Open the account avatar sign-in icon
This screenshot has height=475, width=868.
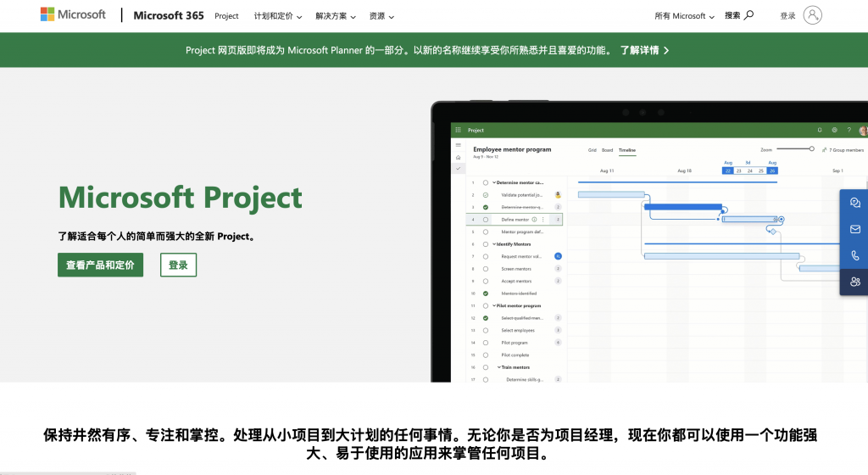[812, 15]
